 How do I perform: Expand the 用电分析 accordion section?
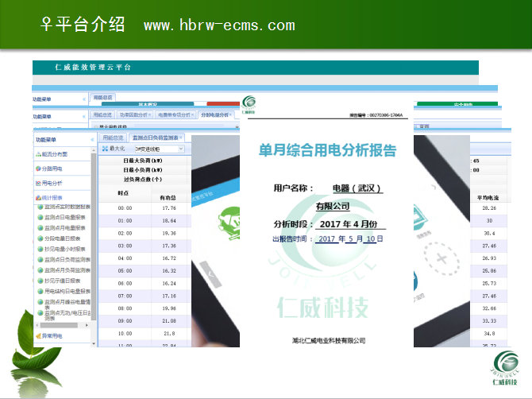63,183
